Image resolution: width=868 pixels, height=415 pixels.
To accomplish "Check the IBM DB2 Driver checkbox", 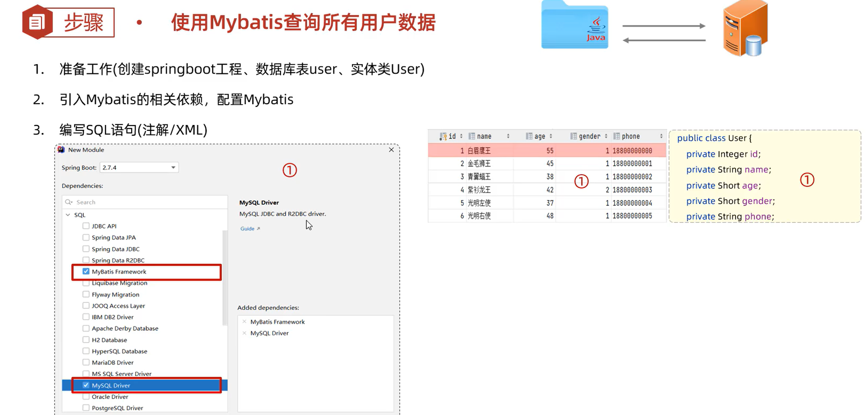I will tap(86, 317).
